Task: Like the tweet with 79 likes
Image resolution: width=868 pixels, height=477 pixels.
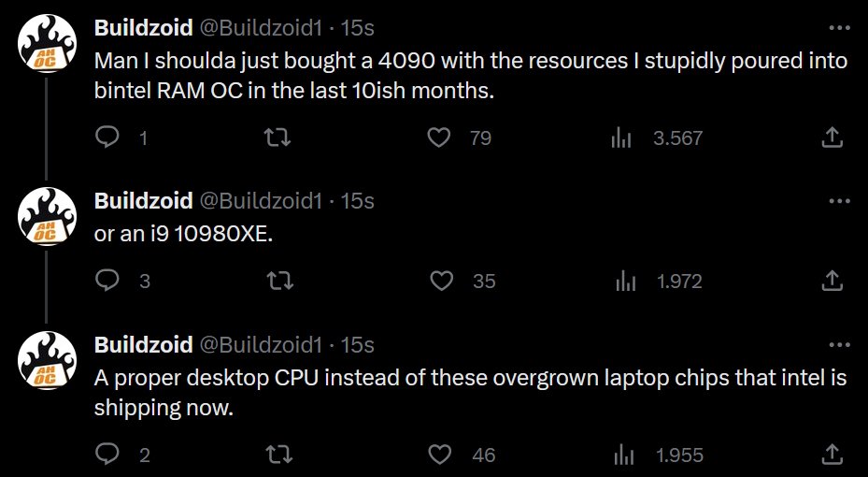Action: [x=439, y=137]
